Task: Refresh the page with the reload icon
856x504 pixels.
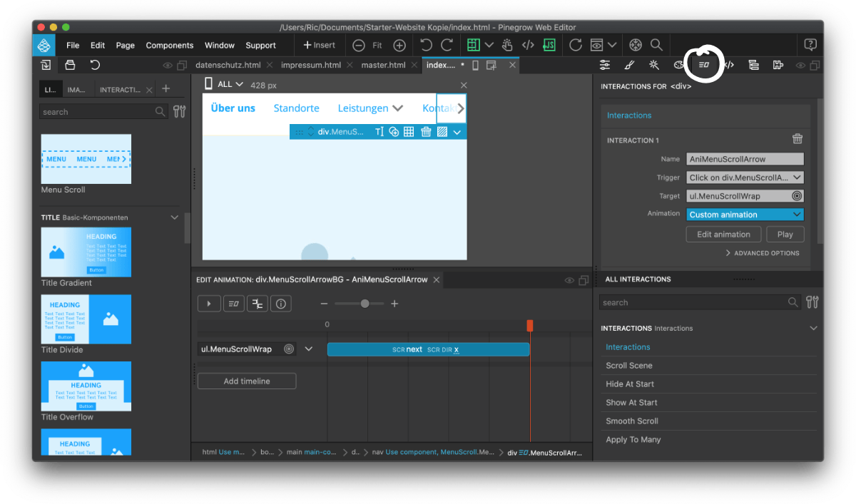Action: click(x=576, y=45)
